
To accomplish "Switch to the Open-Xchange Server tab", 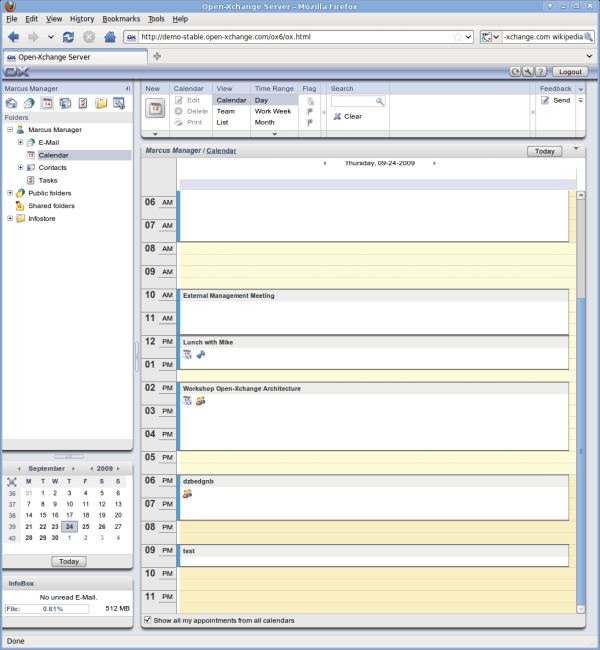I will tap(75, 57).
